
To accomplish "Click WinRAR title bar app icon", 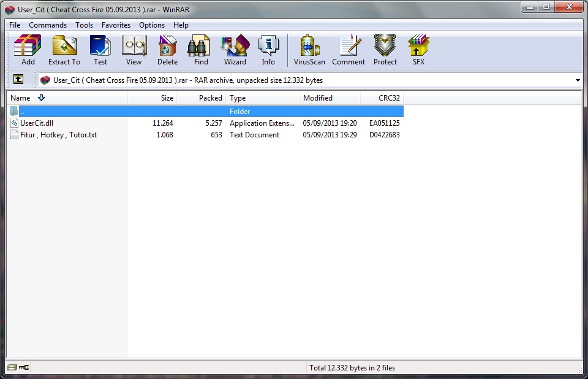I will coord(10,10).
